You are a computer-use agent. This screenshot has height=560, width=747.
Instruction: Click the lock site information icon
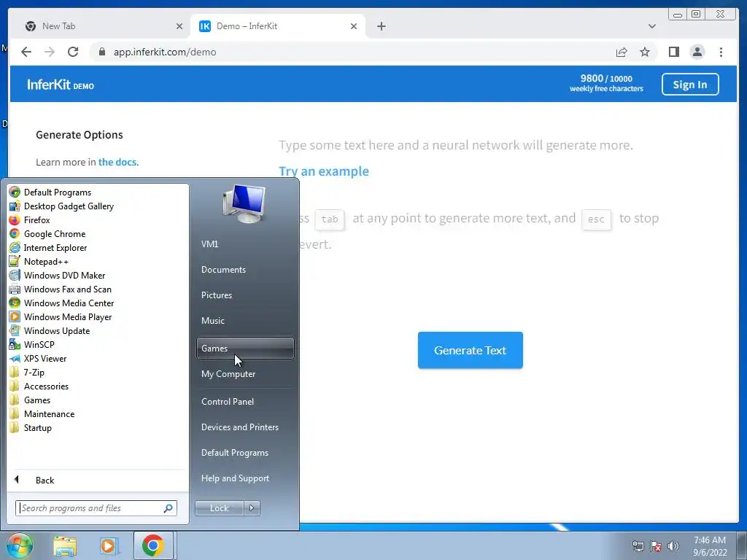(101, 52)
